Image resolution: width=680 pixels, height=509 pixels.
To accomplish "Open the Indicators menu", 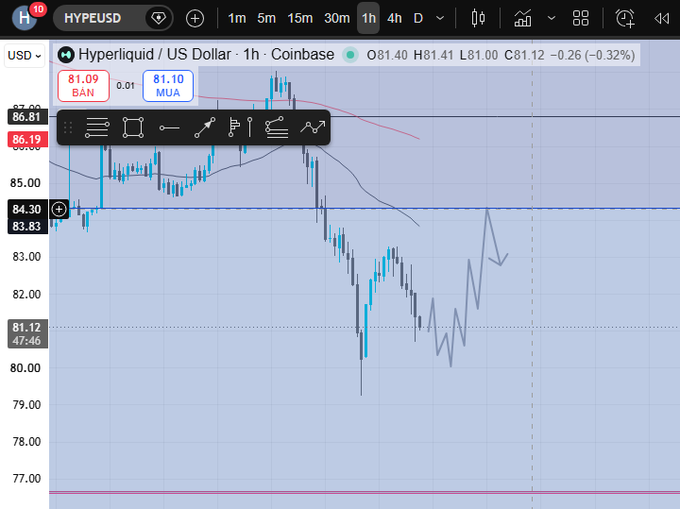I will coord(523,18).
